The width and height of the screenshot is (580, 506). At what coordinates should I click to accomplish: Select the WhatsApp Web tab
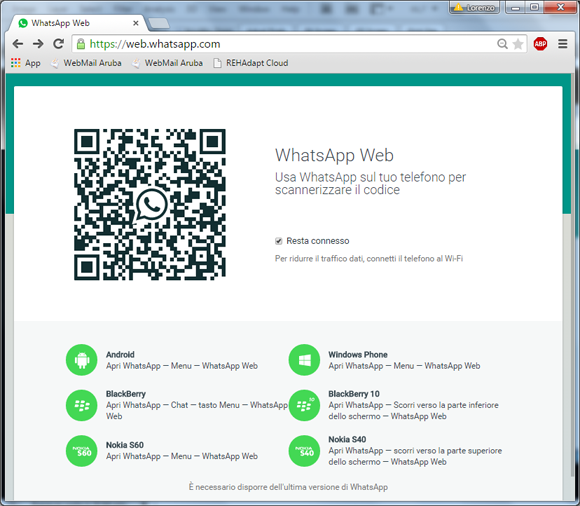click(76, 23)
